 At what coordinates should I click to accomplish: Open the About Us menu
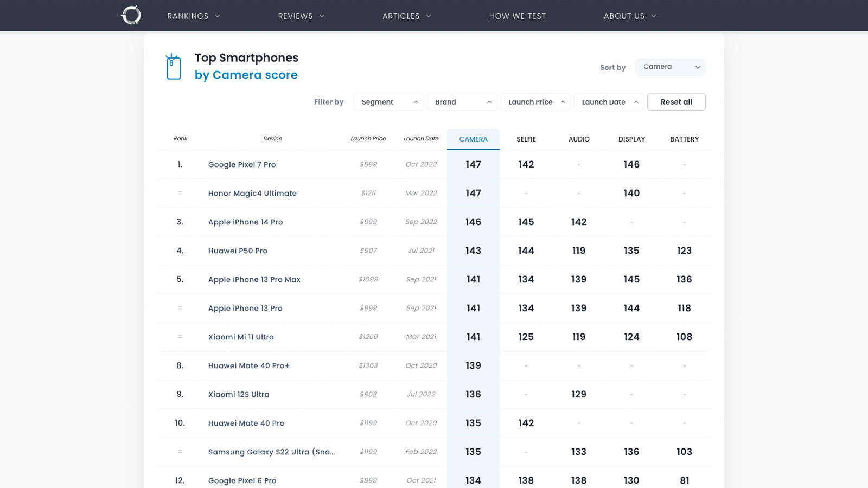click(x=630, y=16)
